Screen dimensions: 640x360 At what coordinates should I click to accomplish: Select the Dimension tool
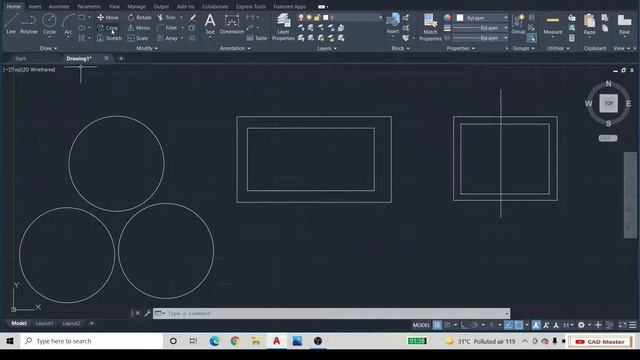click(231, 24)
